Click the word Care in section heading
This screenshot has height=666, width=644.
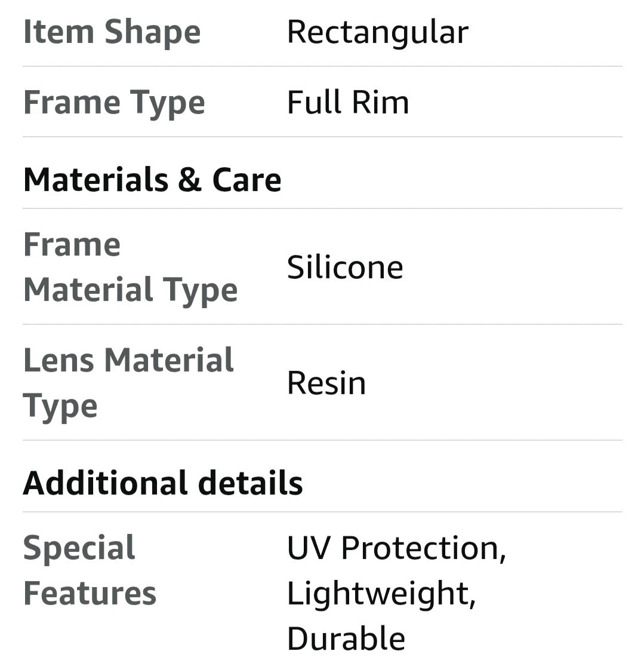pos(246,179)
